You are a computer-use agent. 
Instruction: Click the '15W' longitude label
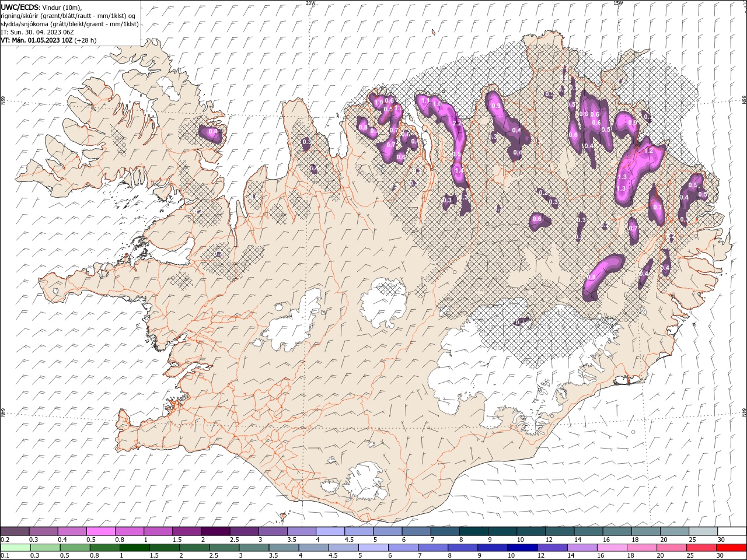pos(618,3)
